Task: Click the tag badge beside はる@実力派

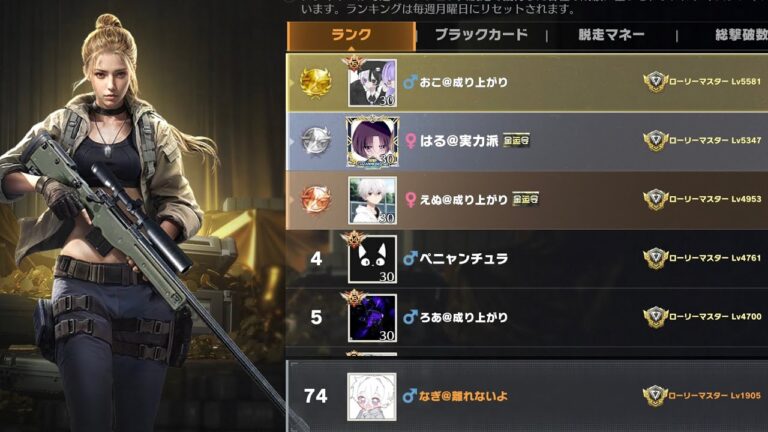Action: click(x=516, y=141)
